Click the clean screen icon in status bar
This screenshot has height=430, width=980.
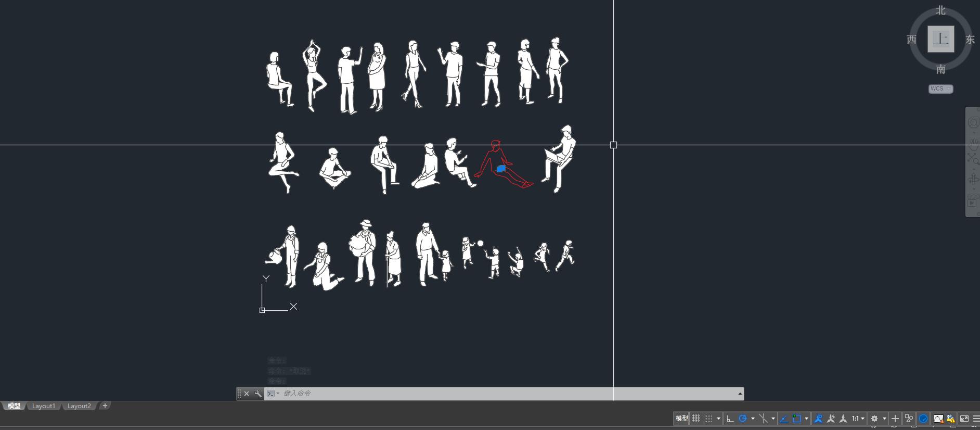(x=964, y=419)
